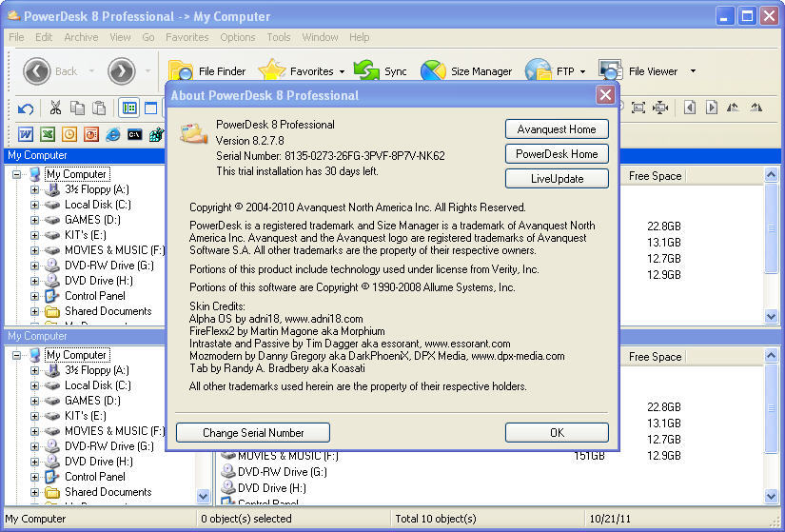This screenshot has height=532, width=785.
Task: Go to previous page in viewer toolbar
Action: [690, 108]
